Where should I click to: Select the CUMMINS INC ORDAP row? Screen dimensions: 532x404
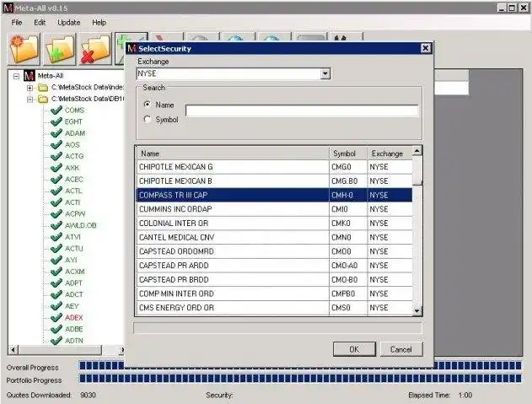coord(275,209)
